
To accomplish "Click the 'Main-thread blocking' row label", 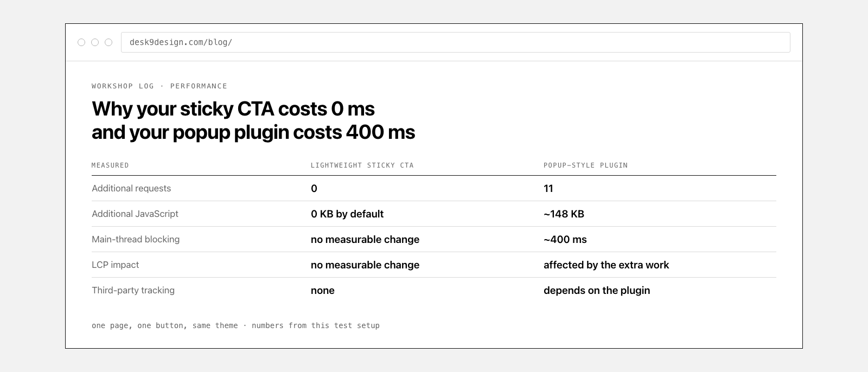I will coord(136,240).
